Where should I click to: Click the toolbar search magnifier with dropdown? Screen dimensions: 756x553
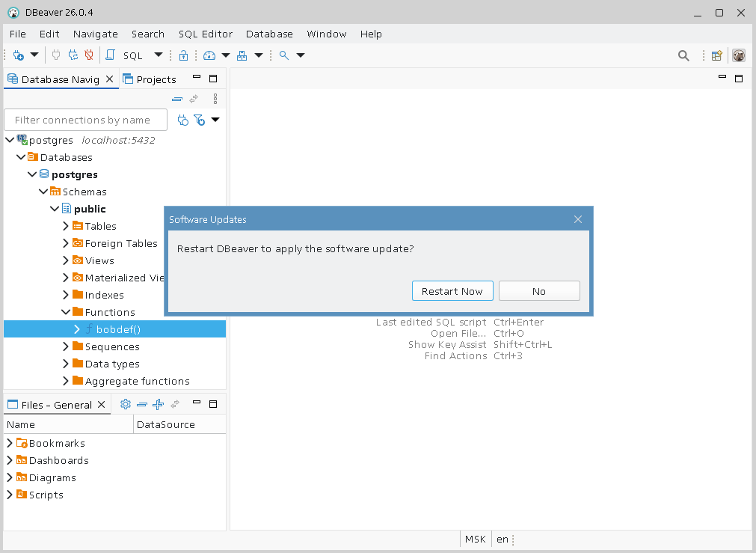coord(284,55)
